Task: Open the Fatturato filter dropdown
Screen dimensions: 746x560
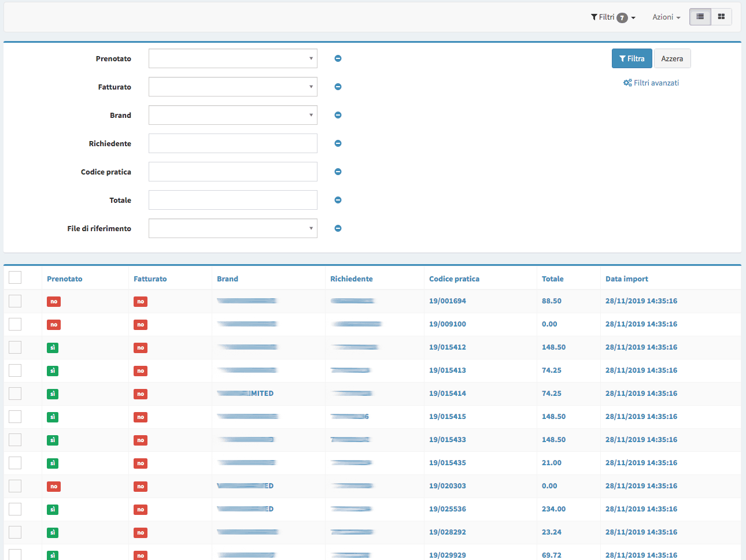Action: (x=233, y=87)
